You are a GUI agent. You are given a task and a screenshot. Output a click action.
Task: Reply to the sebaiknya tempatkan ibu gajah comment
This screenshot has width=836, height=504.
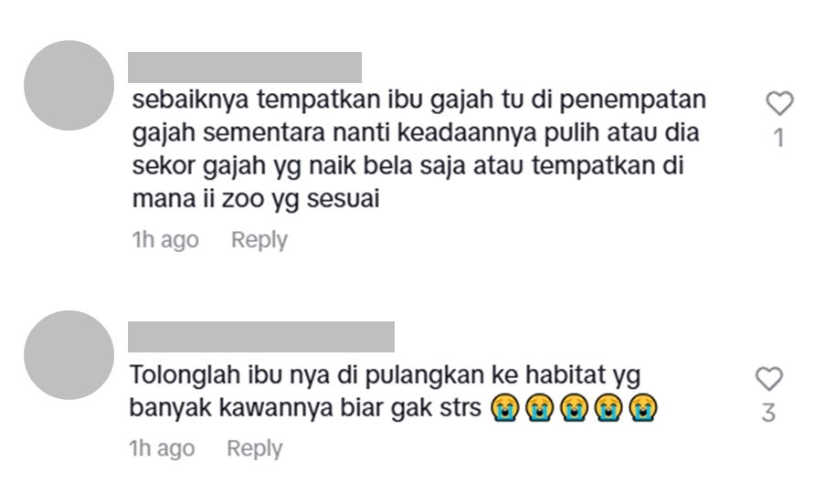pos(259,240)
